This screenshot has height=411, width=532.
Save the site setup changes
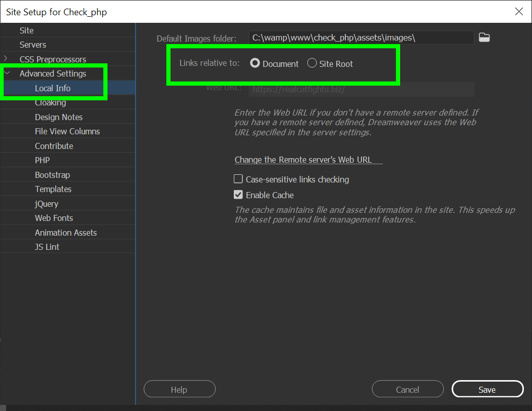pyautogui.click(x=487, y=389)
